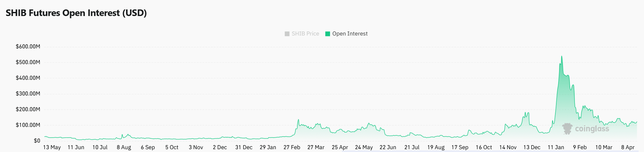Click the coinglass watermark text
This screenshot has width=644, height=152.
click(592, 129)
